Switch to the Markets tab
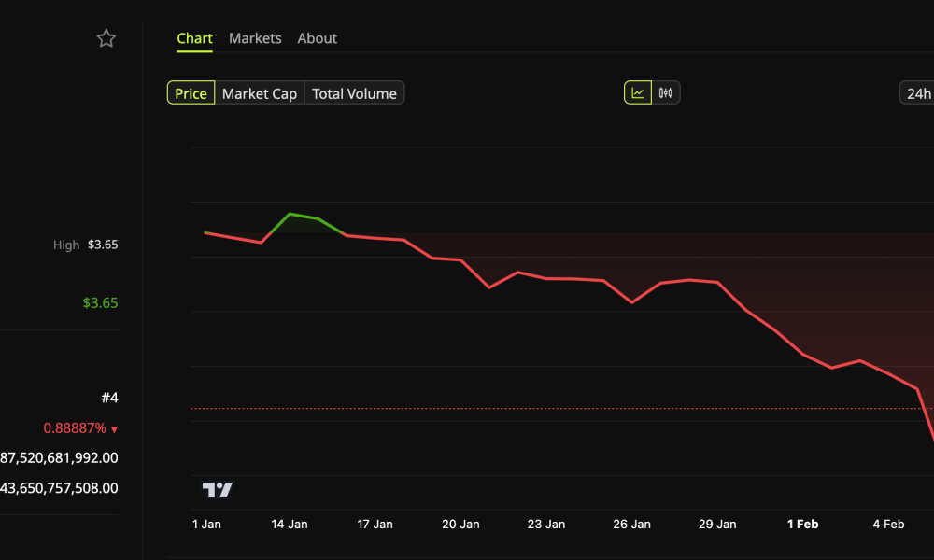Viewport: 934px width, 560px height. pos(255,38)
